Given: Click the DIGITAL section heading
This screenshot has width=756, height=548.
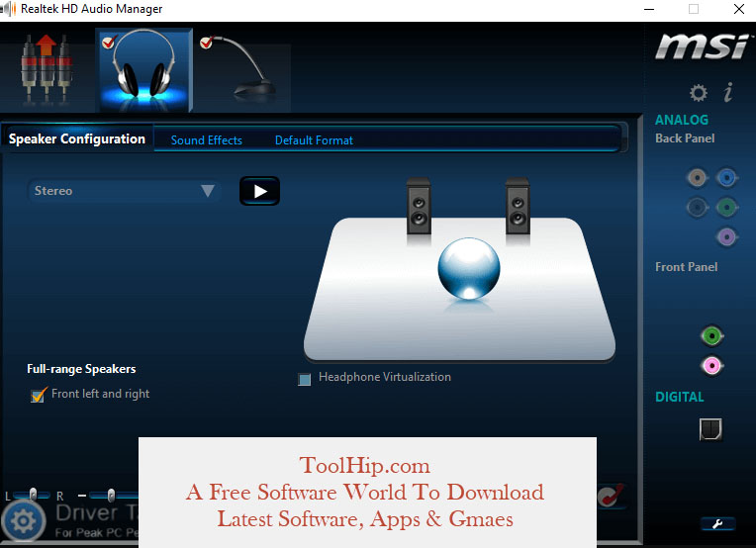Looking at the screenshot, I should [x=679, y=397].
